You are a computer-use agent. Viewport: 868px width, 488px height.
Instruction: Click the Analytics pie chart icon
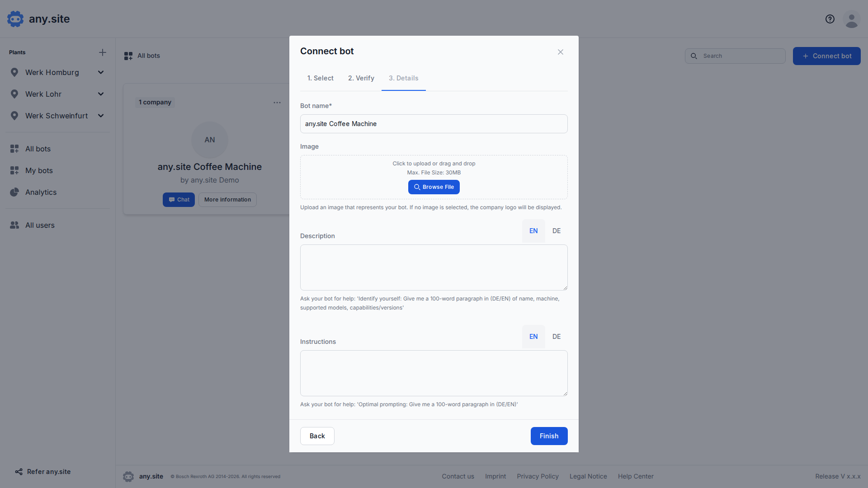pyautogui.click(x=14, y=192)
